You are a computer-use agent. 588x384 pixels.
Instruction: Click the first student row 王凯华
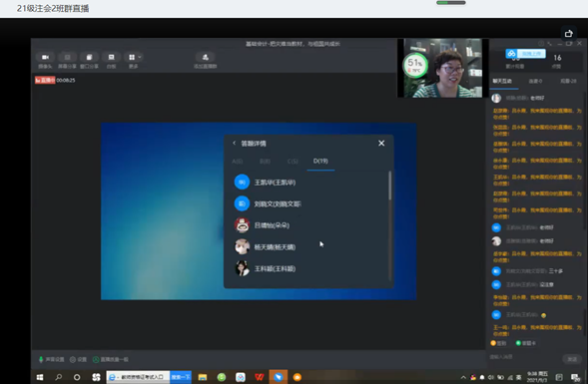coord(309,183)
